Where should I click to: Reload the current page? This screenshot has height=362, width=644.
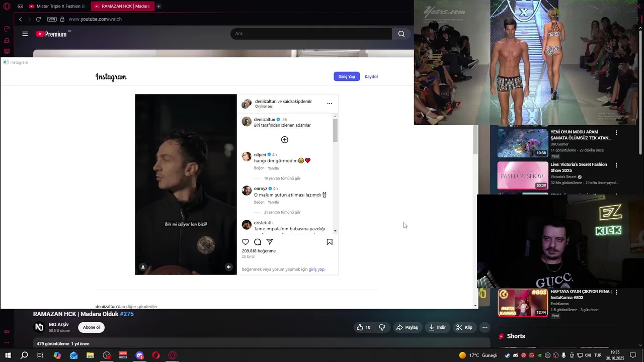coord(38,19)
